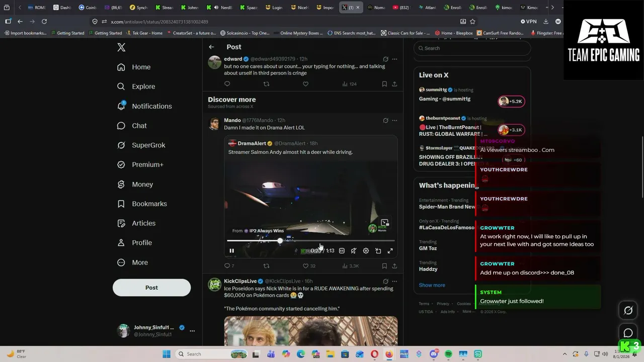Click the address bar URL
Image resolution: width=644 pixels, height=362 pixels.
coord(159,22)
